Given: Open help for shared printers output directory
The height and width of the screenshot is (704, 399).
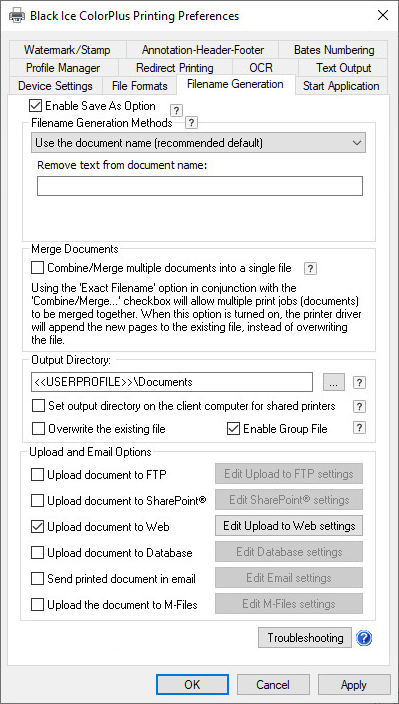Looking at the screenshot, I should click(x=359, y=406).
